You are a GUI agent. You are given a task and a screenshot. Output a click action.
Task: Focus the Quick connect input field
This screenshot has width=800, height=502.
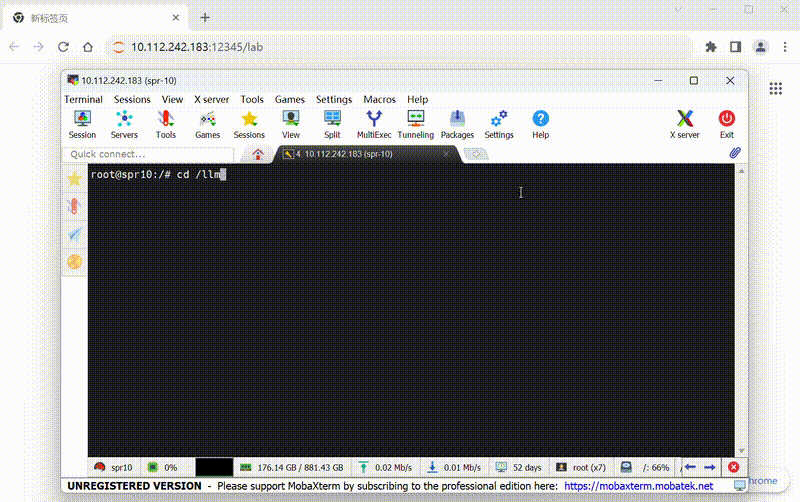coord(148,154)
